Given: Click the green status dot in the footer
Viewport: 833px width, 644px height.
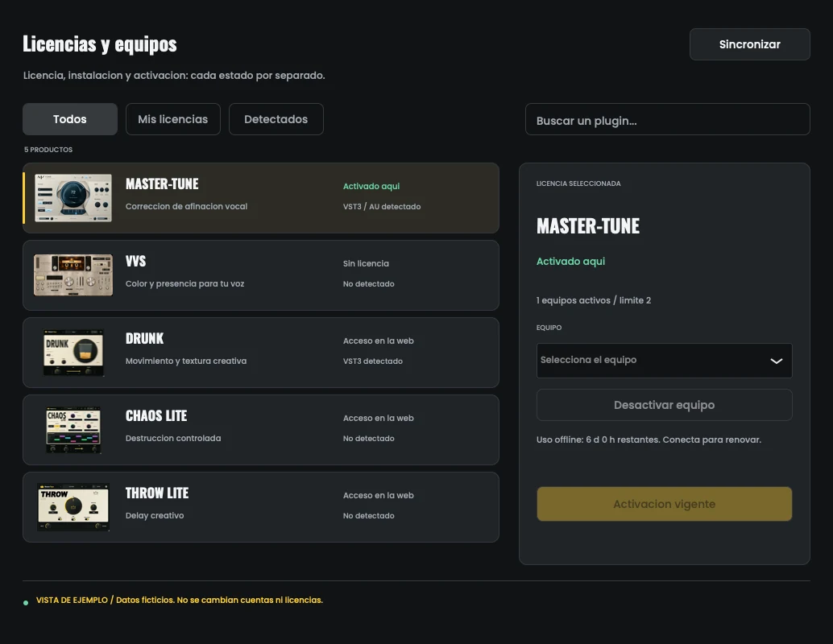Looking at the screenshot, I should point(26,603).
